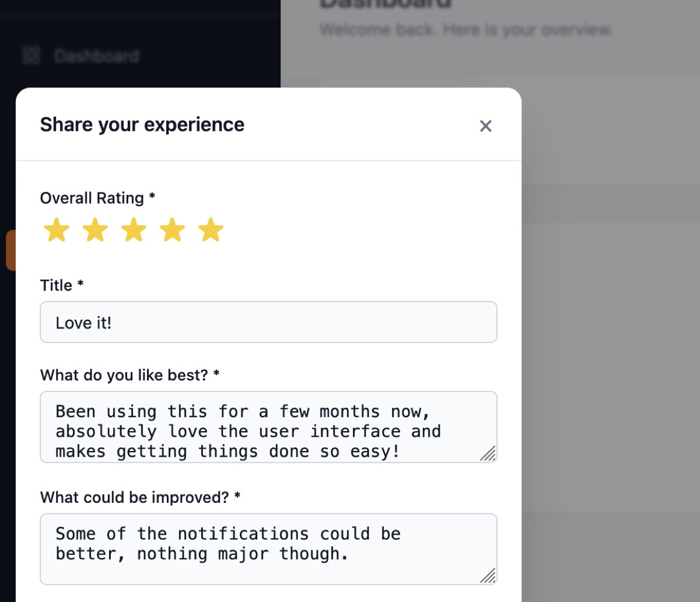This screenshot has height=602, width=700.
Task: Click the 'Welcome back' overview text
Action: point(466,29)
